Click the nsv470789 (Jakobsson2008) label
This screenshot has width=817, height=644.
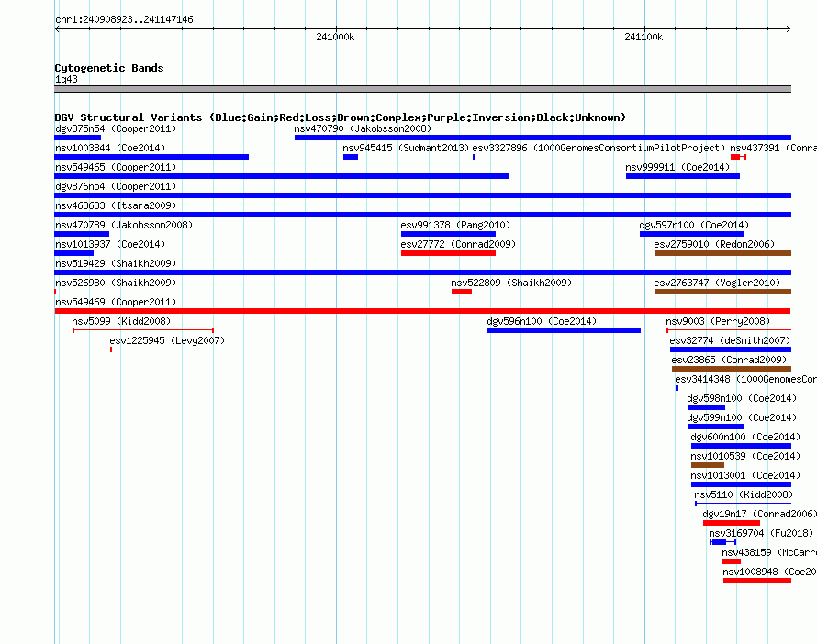[x=124, y=225]
